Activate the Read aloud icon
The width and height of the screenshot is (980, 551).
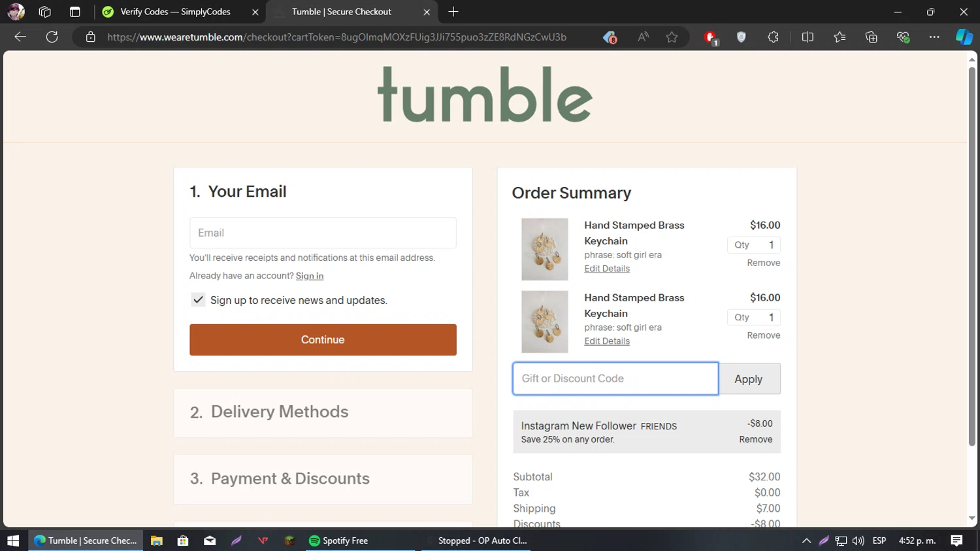point(643,37)
